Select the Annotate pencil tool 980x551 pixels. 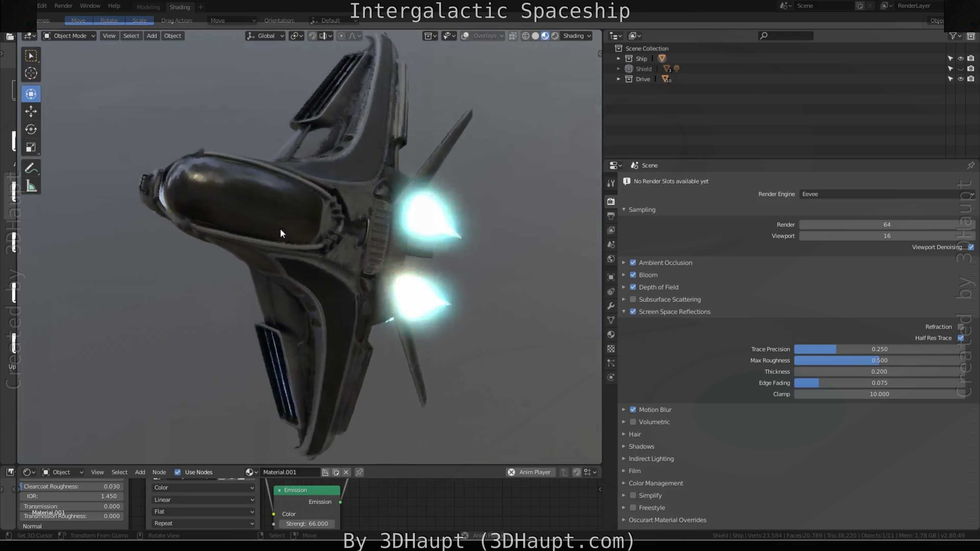(x=31, y=168)
